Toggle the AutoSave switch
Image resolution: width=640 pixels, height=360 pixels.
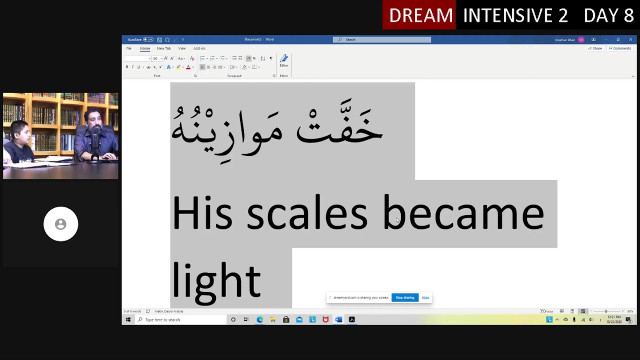[x=149, y=40]
